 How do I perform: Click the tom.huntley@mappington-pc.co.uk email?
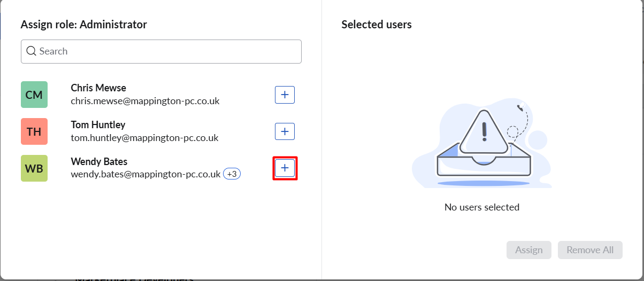[x=144, y=138]
